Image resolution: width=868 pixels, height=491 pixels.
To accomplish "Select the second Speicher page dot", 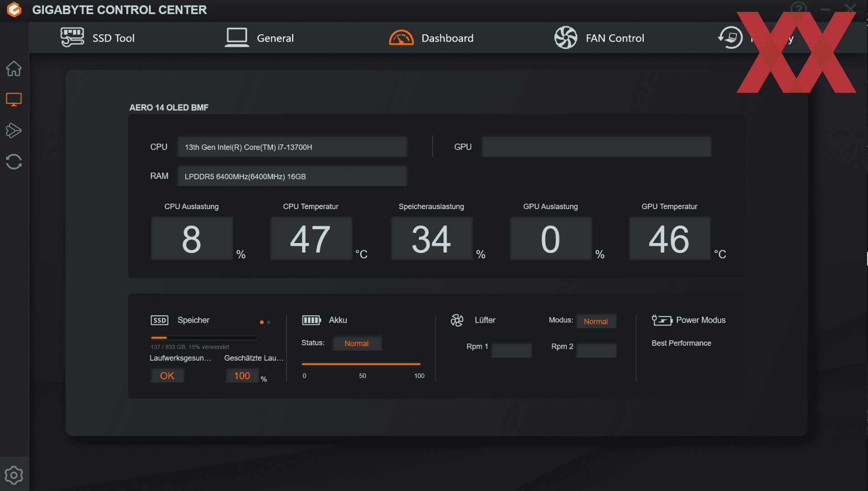I will click(269, 322).
